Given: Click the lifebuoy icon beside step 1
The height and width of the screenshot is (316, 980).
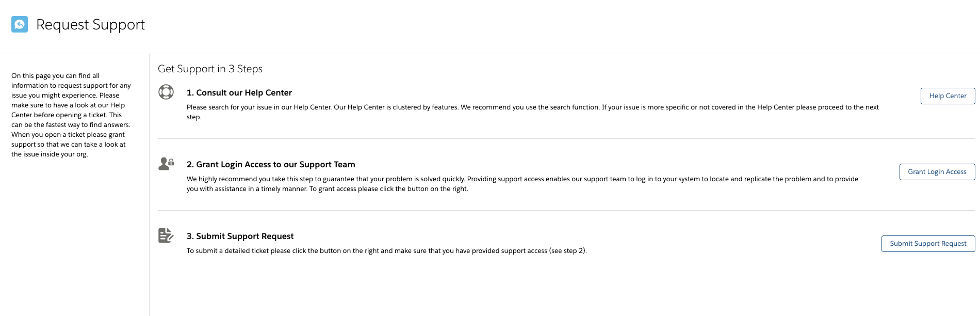Looking at the screenshot, I should pyautogui.click(x=166, y=92).
